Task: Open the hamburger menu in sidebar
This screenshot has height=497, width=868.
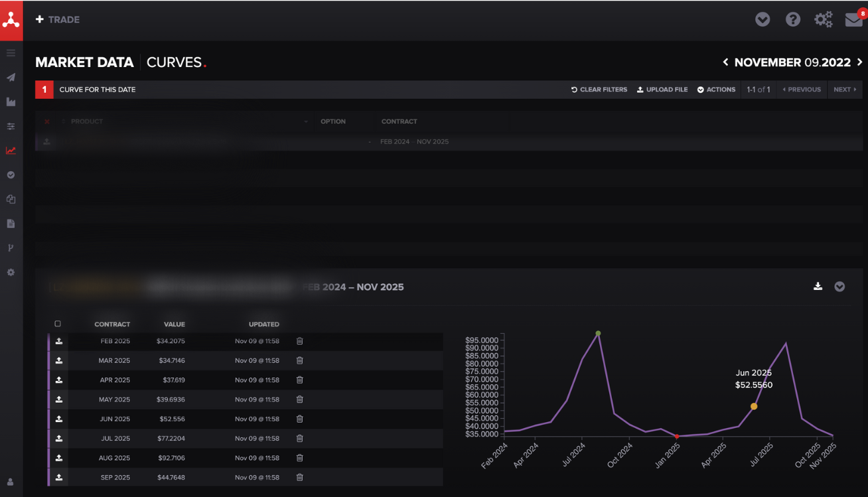Action: tap(11, 53)
